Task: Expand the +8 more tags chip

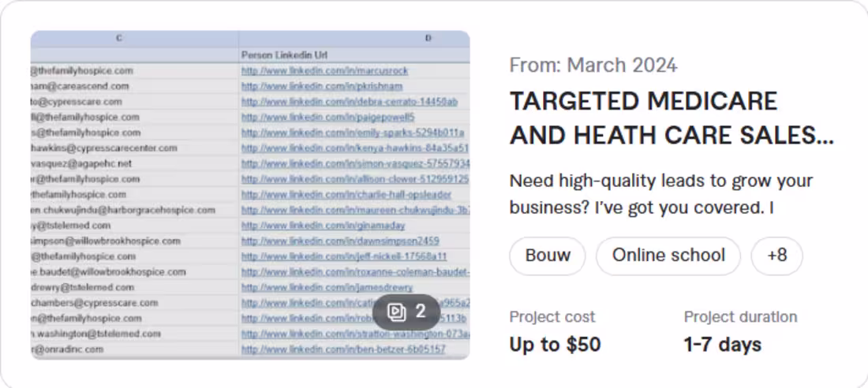Action: pyautogui.click(x=776, y=256)
